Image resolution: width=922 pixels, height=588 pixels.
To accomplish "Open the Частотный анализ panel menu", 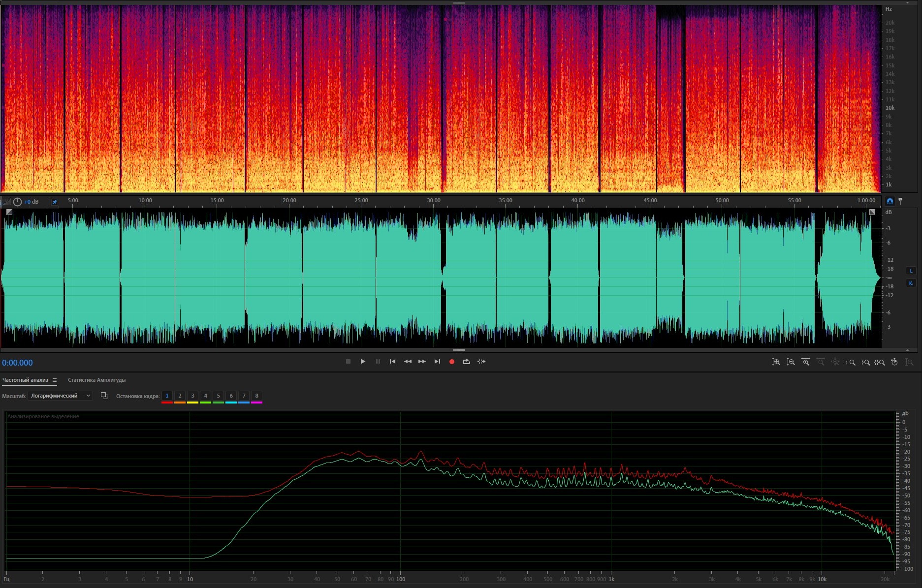I will [55, 380].
